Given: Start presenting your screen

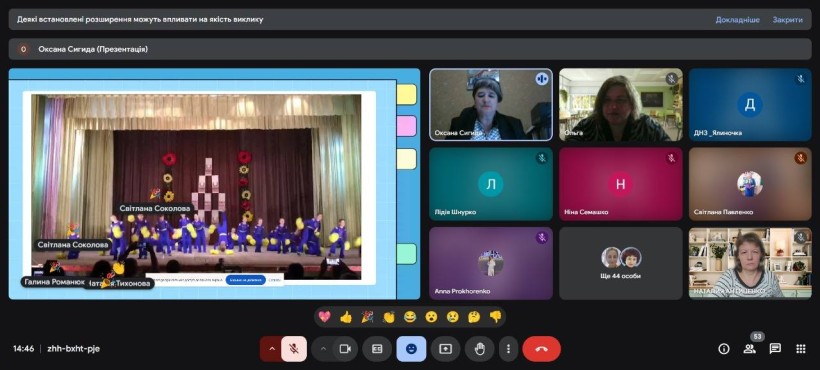Looking at the screenshot, I should [446, 349].
